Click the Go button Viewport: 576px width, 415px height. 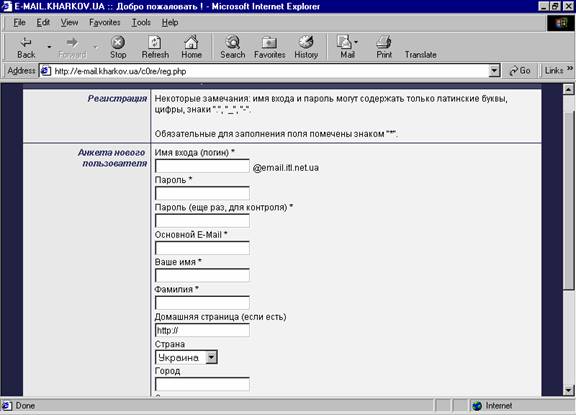(x=520, y=71)
